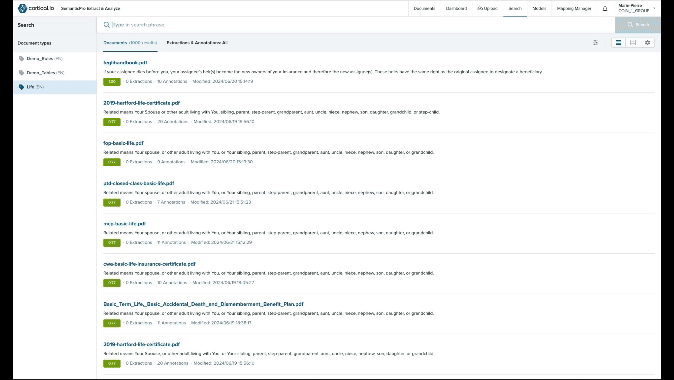Screen dimensions: 674x380
Task: Open the filter options icon
Action: pos(595,43)
